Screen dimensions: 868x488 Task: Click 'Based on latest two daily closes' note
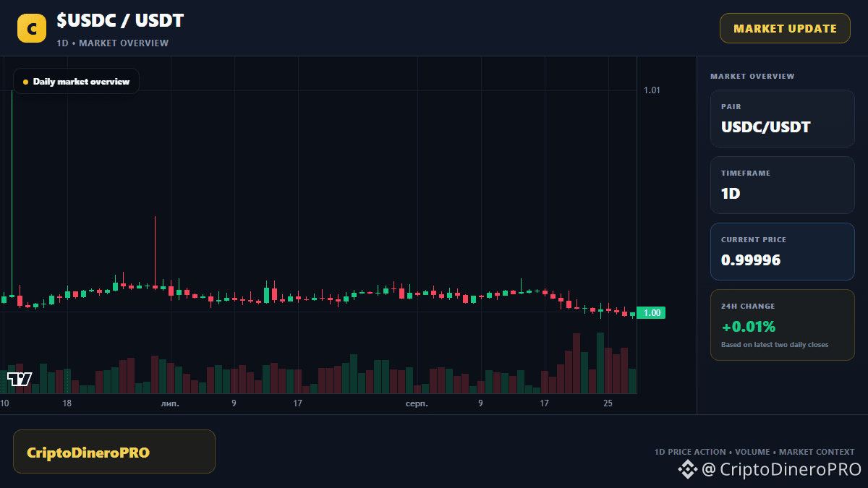(x=775, y=345)
